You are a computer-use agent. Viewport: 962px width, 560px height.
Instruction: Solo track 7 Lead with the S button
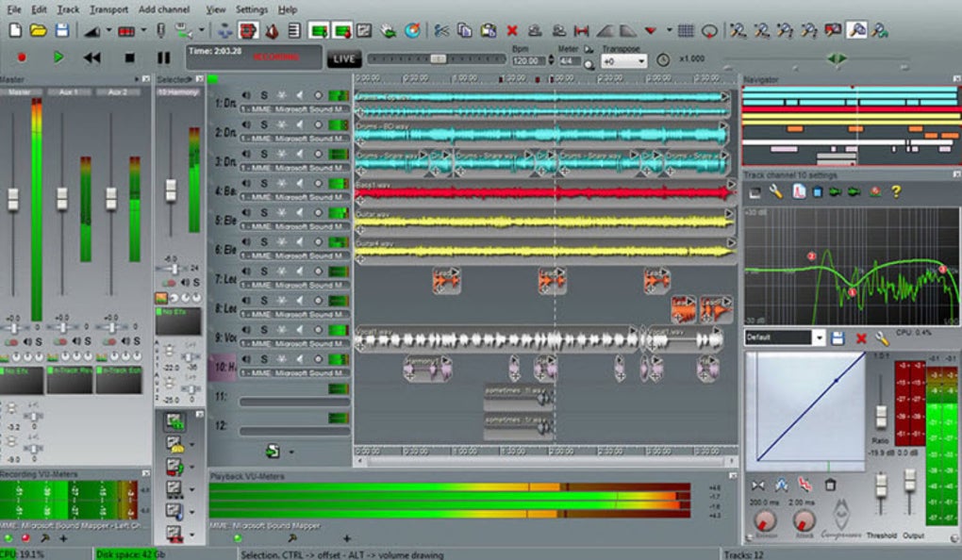[264, 272]
